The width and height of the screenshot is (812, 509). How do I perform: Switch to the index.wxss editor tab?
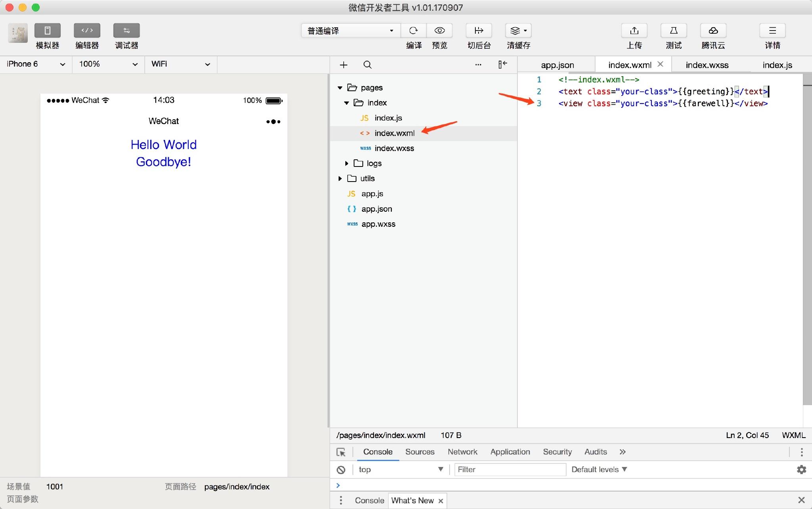pyautogui.click(x=707, y=65)
